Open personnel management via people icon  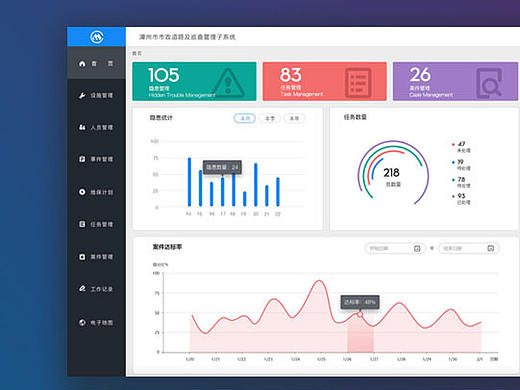(82, 127)
